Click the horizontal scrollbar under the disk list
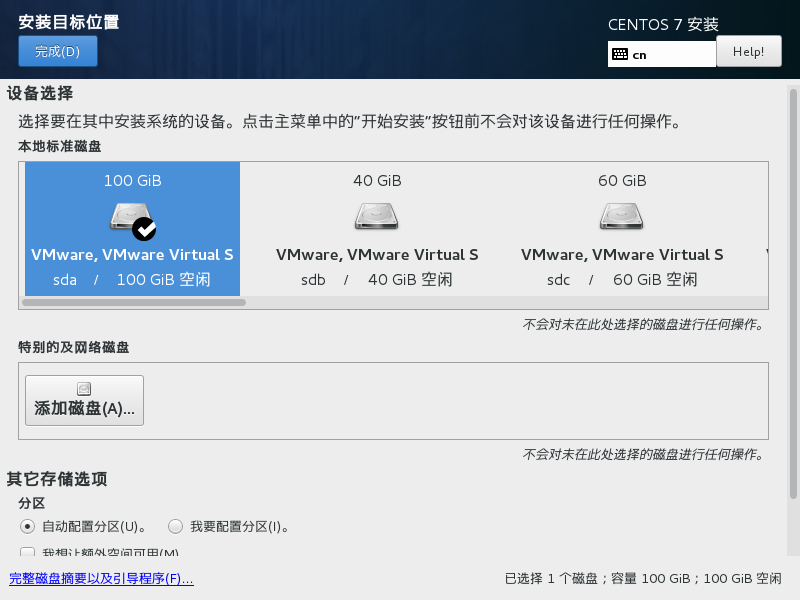The width and height of the screenshot is (800, 600). click(134, 303)
